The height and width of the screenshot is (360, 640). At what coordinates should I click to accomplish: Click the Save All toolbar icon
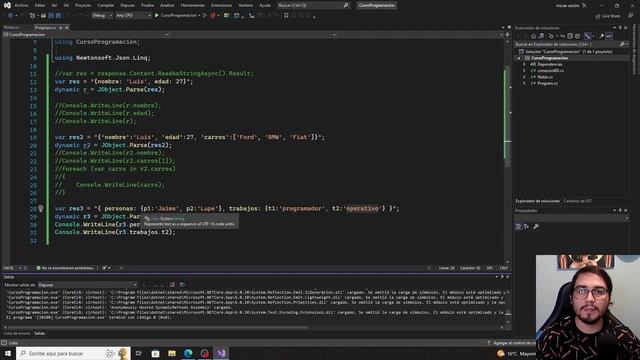(x=58, y=16)
